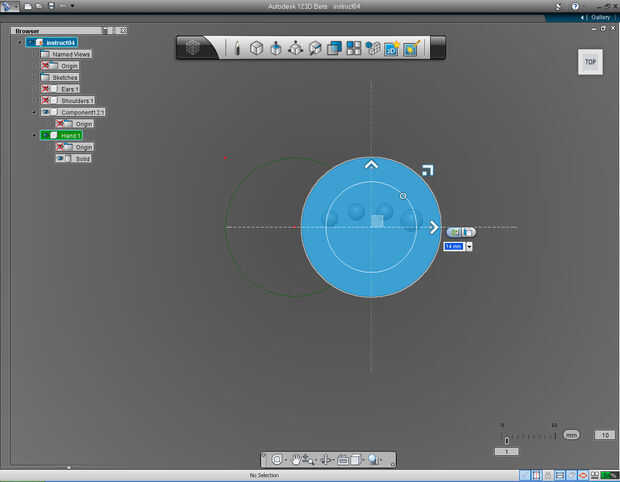Select Named Views in browser tree
Image resolution: width=620 pixels, height=482 pixels.
pyautogui.click(x=70, y=54)
